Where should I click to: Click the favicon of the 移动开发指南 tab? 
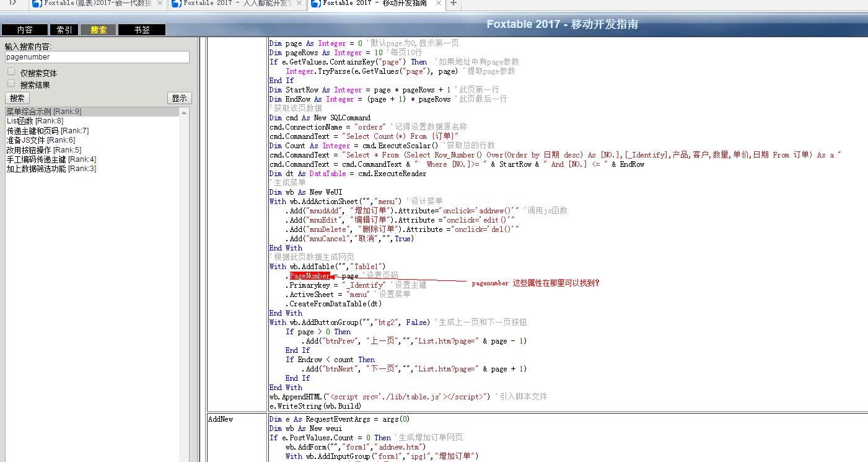[x=315, y=4]
